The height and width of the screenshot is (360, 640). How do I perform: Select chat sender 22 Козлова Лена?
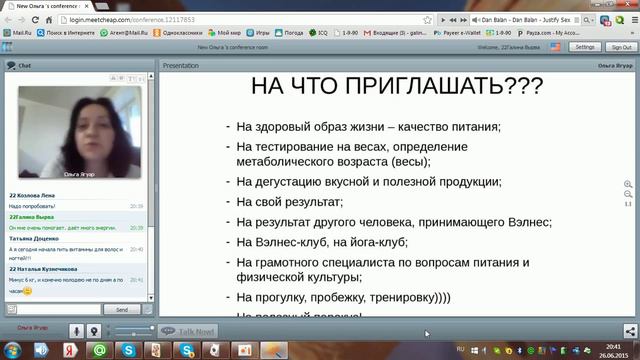32,196
